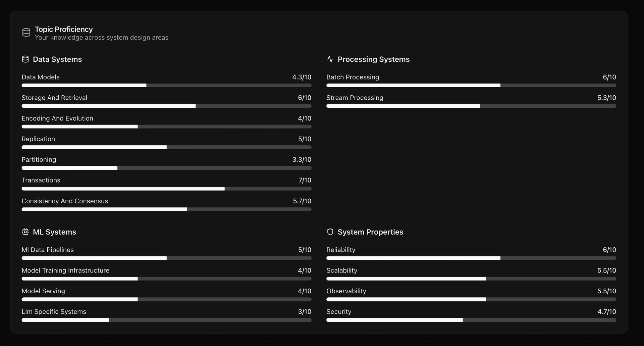Click the Topic Proficiency heading
The width and height of the screenshot is (644, 346).
coord(64,29)
